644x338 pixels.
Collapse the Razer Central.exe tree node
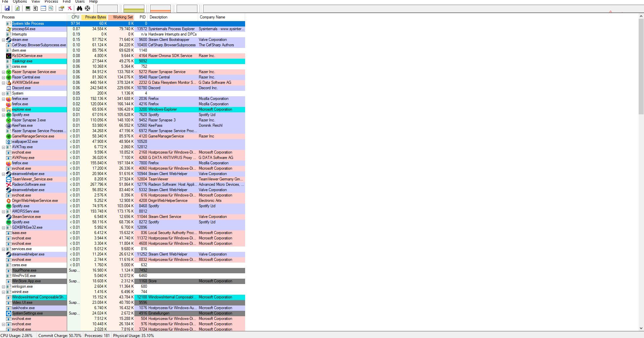[x=3, y=77]
